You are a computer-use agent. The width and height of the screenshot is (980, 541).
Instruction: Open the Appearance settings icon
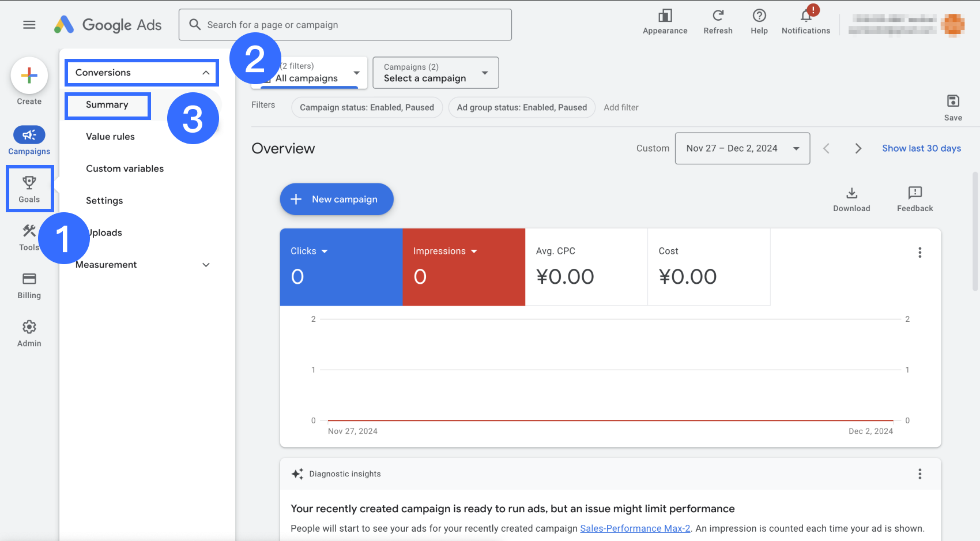(665, 21)
